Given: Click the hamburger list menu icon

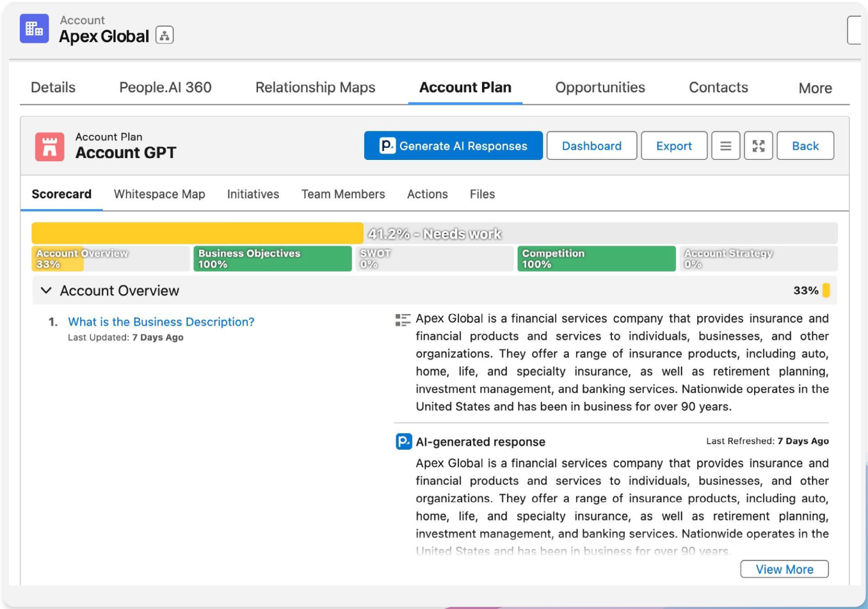Looking at the screenshot, I should coord(726,146).
